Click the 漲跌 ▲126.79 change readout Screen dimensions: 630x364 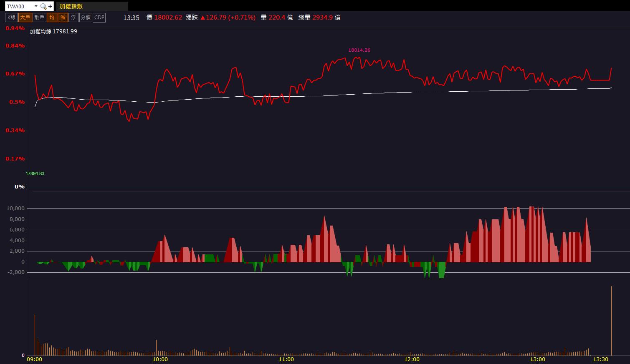[220, 18]
